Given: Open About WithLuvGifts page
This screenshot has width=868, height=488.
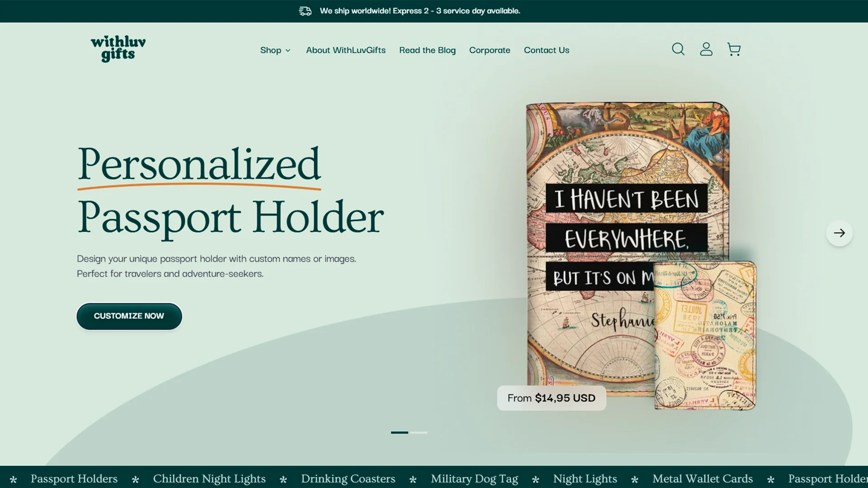Looking at the screenshot, I should 346,50.
